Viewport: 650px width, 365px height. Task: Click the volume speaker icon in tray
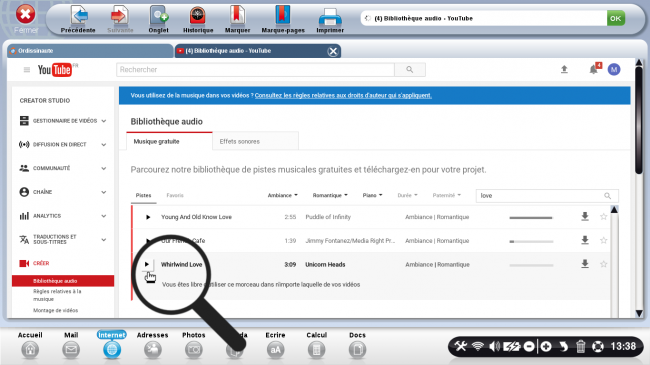point(494,346)
